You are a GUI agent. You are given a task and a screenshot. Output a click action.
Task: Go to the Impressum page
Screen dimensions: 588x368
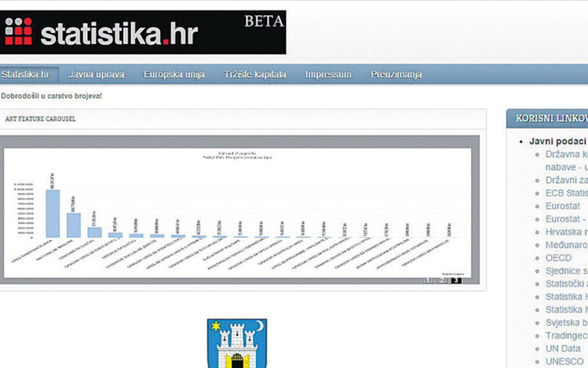pyautogui.click(x=328, y=74)
